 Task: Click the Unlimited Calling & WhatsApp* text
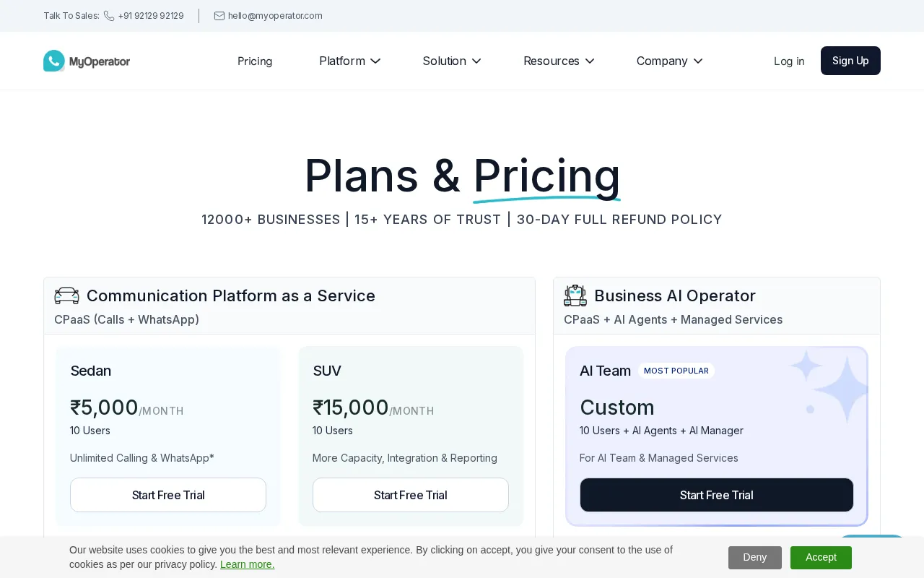(142, 458)
